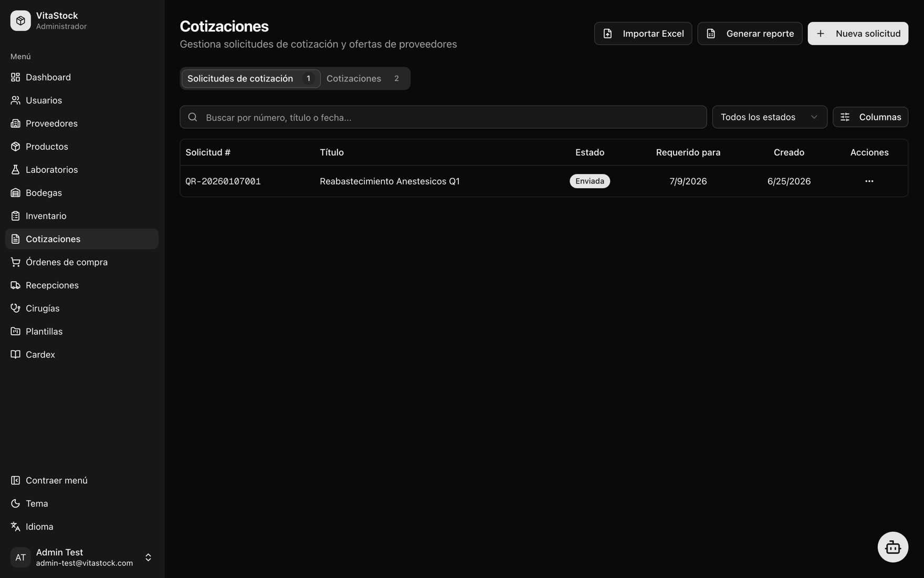Open the Dashboard menu item
The image size is (924, 578).
pyautogui.click(x=82, y=77)
